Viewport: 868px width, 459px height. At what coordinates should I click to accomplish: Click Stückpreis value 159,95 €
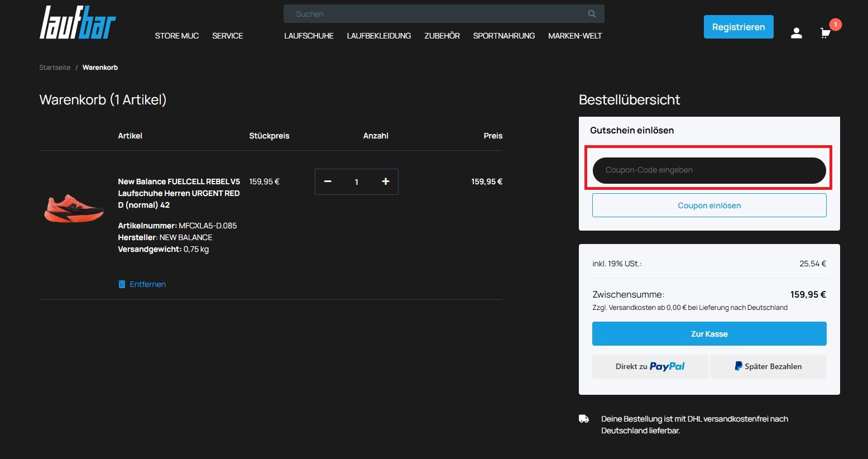click(264, 181)
